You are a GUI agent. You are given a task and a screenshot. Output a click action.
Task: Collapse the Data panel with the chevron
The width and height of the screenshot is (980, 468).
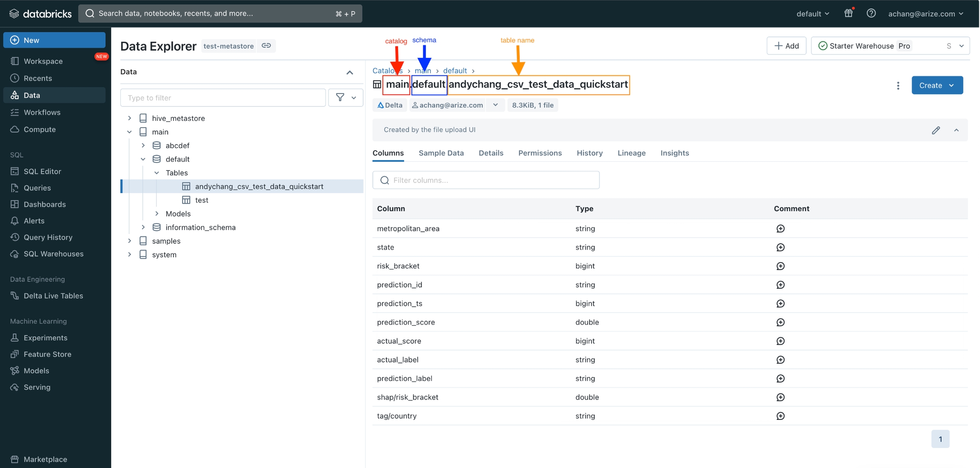point(350,72)
